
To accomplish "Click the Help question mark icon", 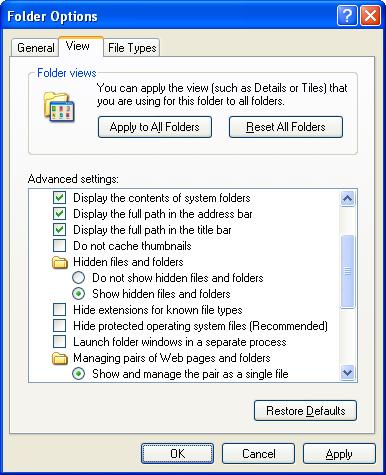I will tap(347, 15).
